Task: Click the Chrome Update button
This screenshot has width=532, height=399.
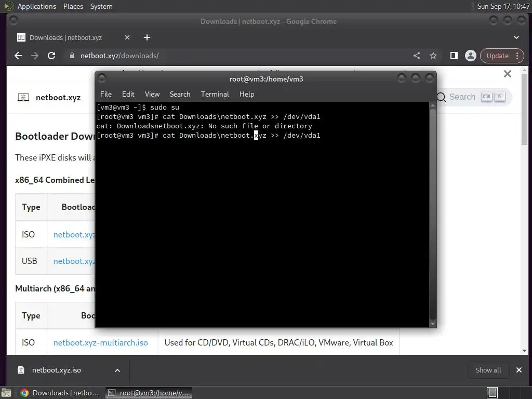Action: pyautogui.click(x=497, y=56)
